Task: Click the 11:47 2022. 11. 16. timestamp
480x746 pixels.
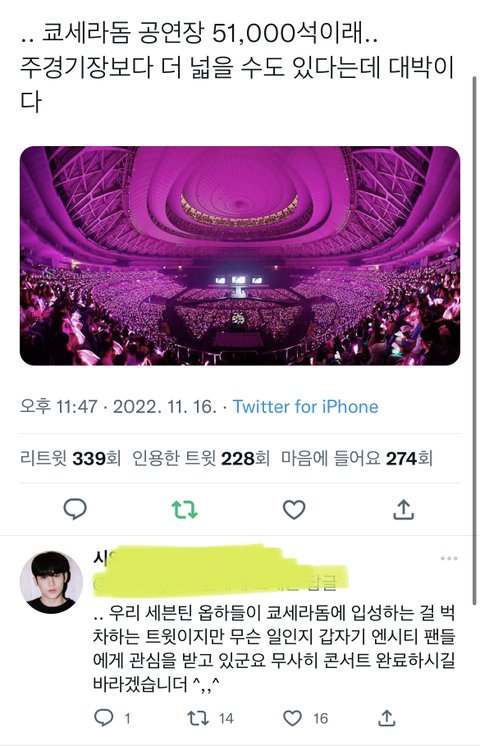Action: point(118,407)
